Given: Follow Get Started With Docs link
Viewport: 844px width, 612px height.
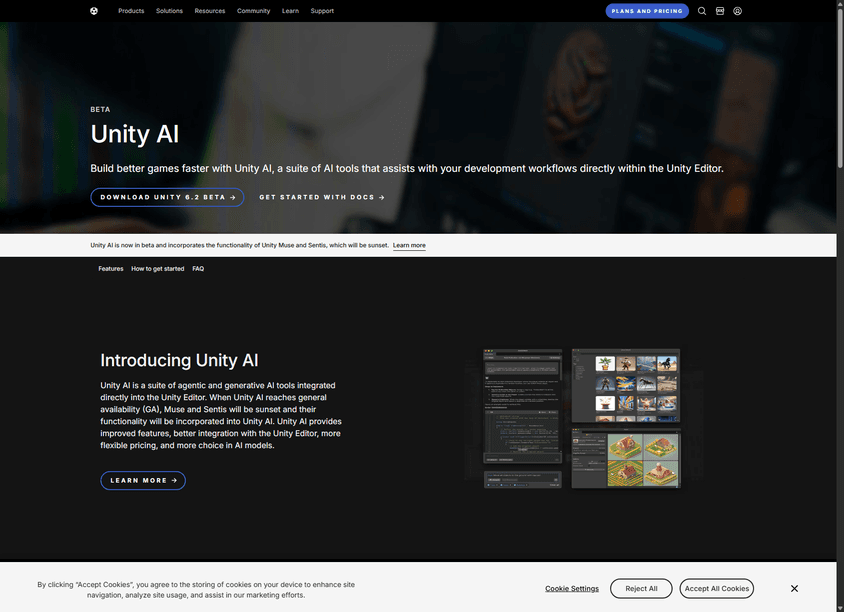Looking at the screenshot, I should coord(322,197).
